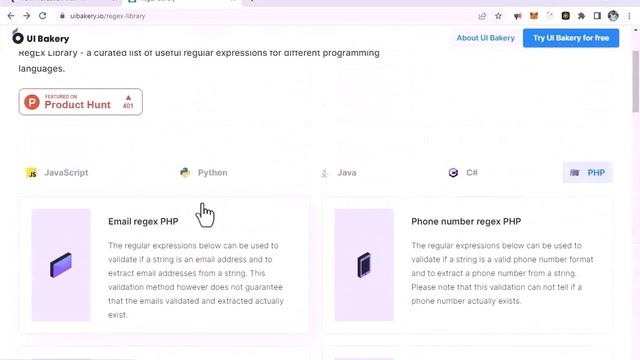
Task: Click the page vertical scrollbar thumb
Action: 636,82
